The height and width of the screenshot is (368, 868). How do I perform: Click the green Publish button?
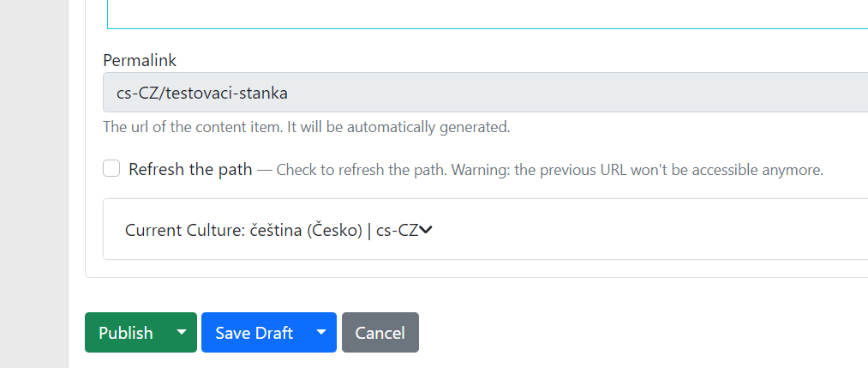coord(126,333)
